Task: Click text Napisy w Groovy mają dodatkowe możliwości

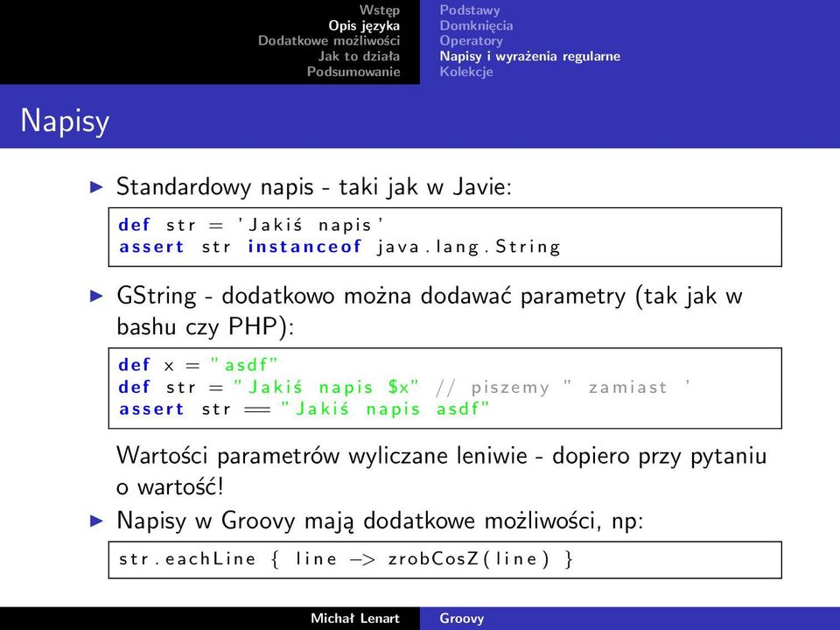Action: coord(380,521)
